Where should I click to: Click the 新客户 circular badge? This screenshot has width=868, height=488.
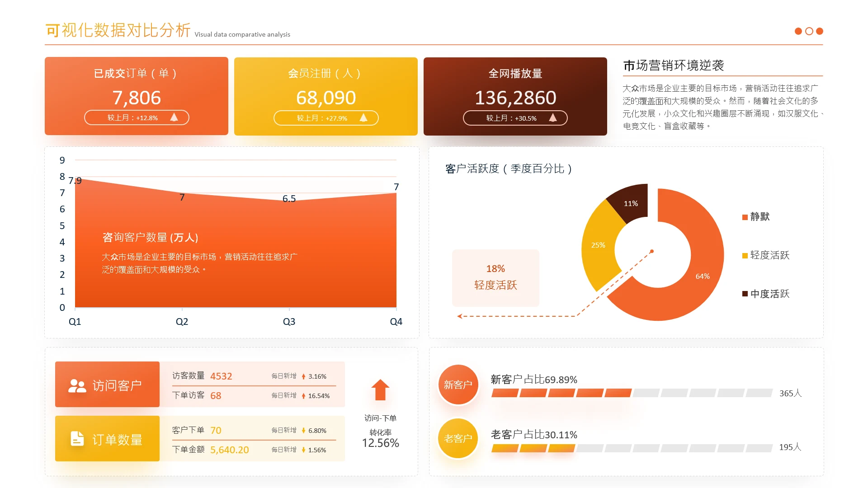pyautogui.click(x=458, y=385)
